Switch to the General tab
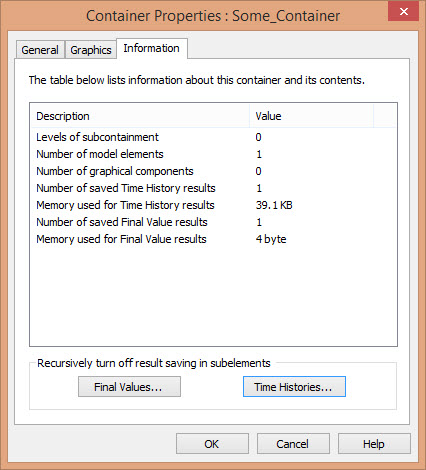 point(40,50)
